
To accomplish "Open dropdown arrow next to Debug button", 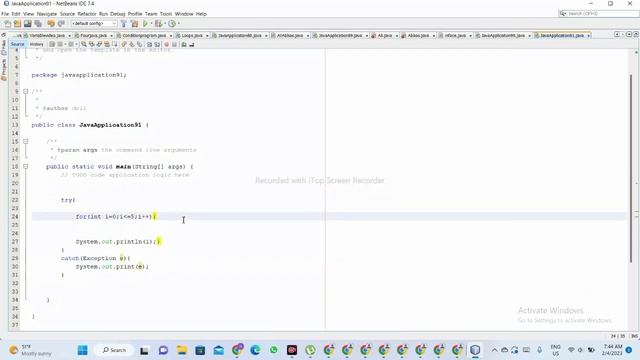I will (x=164, y=24).
